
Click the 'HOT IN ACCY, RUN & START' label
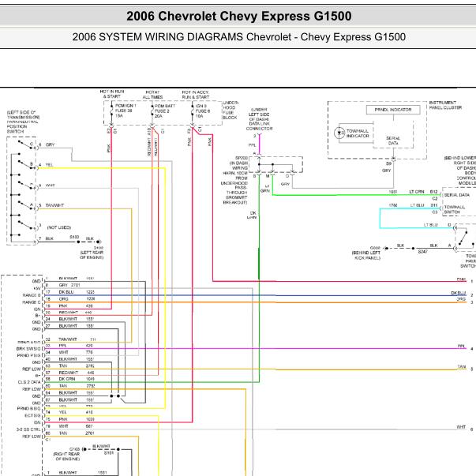196,95
